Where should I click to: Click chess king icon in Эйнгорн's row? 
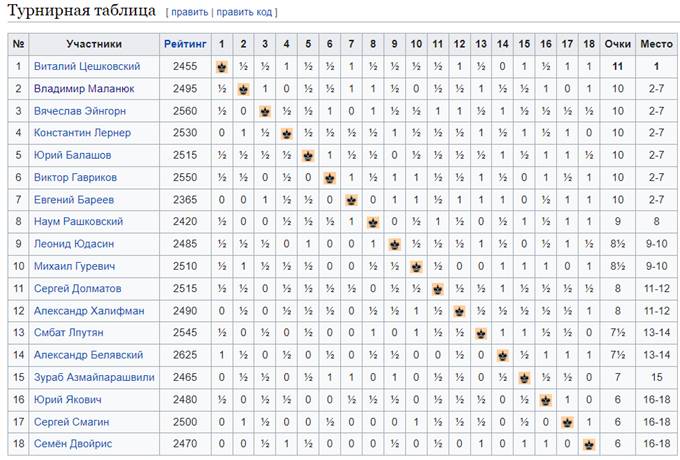click(265, 112)
